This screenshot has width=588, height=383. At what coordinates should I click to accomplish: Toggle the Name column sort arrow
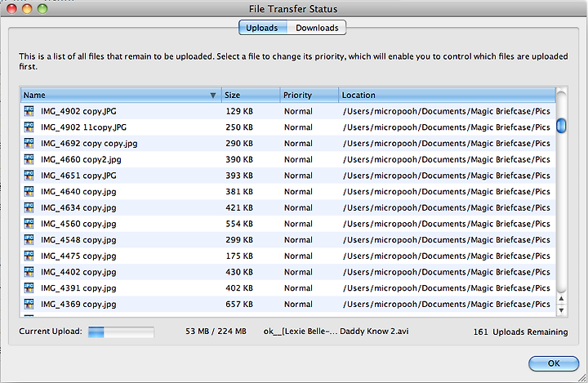click(213, 96)
